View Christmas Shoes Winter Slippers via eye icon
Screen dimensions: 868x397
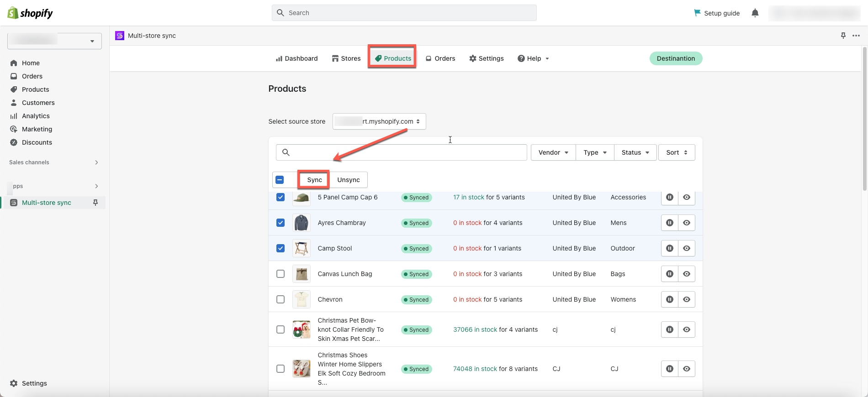687,369
